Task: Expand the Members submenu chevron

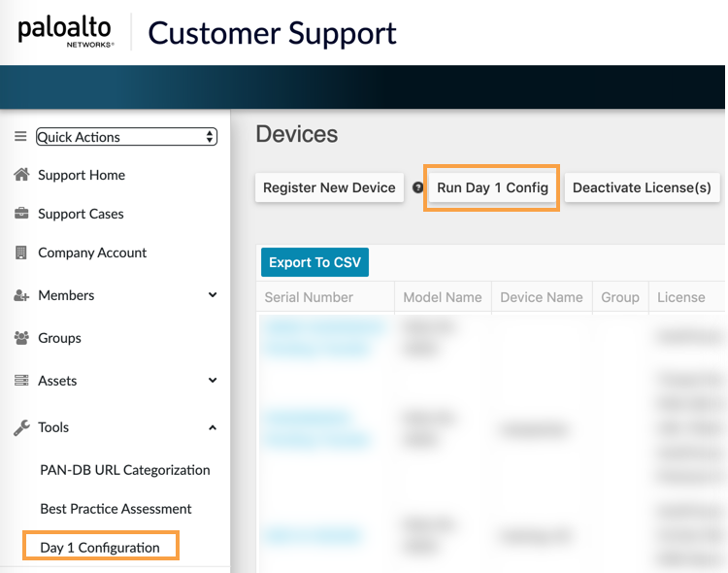Action: (213, 295)
